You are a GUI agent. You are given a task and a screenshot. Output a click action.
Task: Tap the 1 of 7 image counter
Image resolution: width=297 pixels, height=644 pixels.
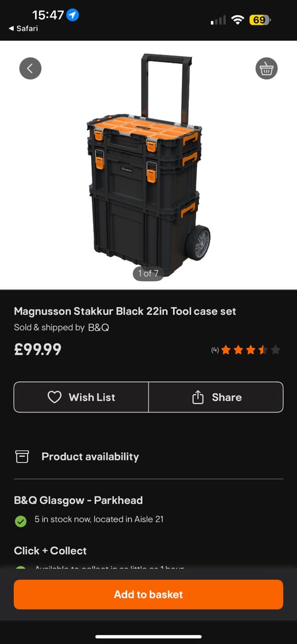coord(148,274)
